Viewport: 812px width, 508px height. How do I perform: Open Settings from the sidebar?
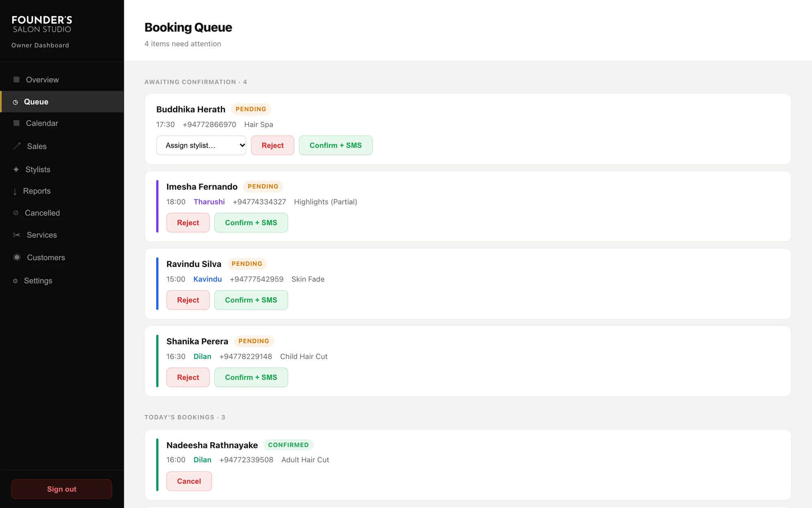click(x=62, y=281)
